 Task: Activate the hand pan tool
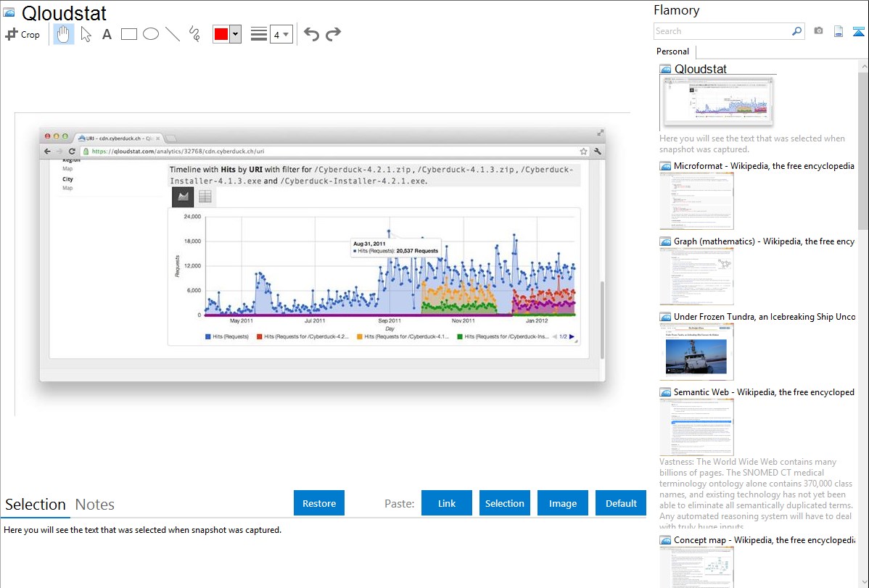tap(64, 34)
